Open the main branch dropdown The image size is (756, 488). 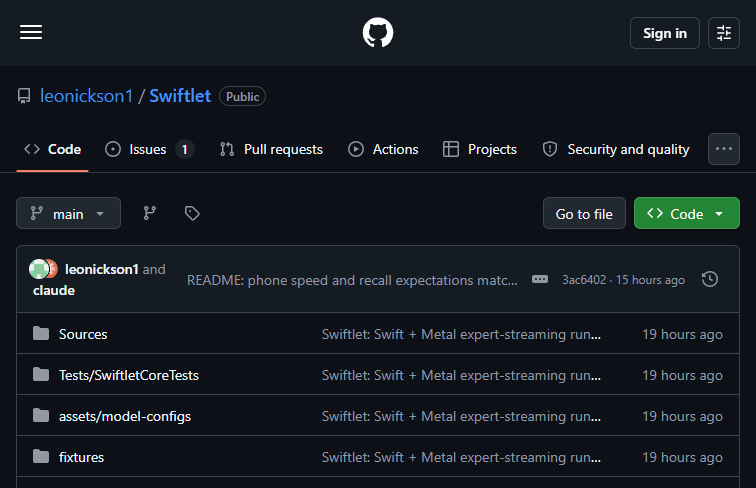point(68,213)
